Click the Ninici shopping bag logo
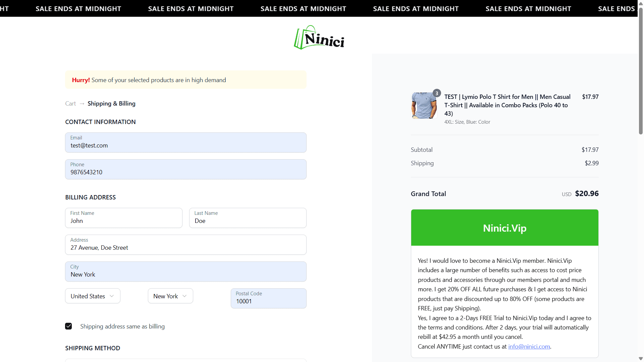This screenshot has height=362, width=644. [x=318, y=37]
